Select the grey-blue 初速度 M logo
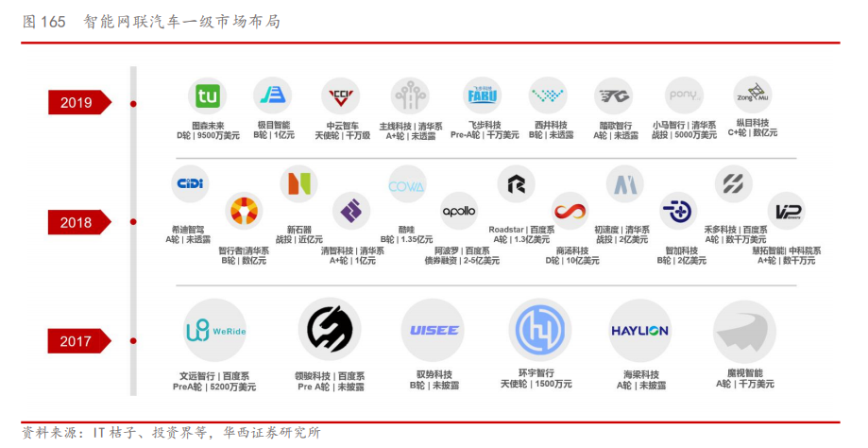Screen dimensions: 868x448 click(625, 184)
